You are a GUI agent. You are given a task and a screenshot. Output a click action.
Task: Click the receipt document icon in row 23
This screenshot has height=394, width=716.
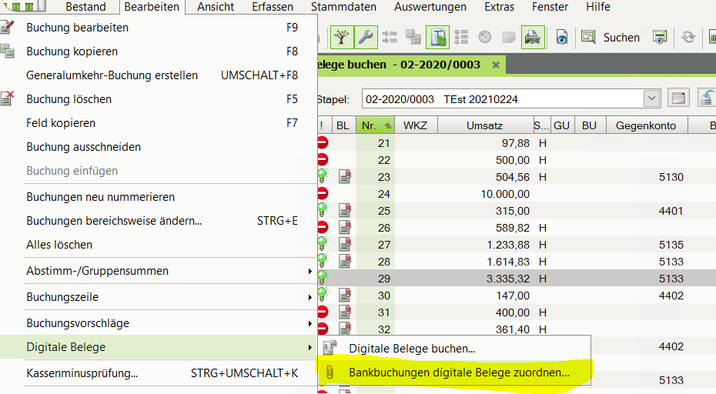pos(345,177)
